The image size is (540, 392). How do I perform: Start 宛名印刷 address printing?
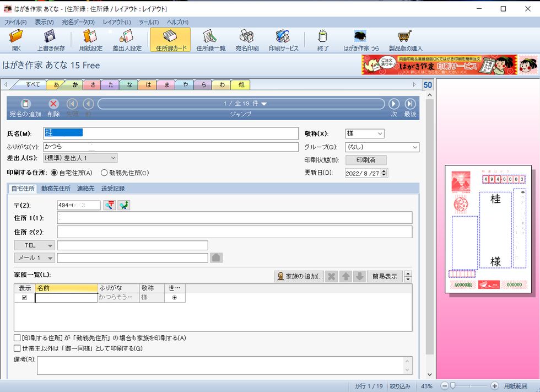tap(246, 40)
